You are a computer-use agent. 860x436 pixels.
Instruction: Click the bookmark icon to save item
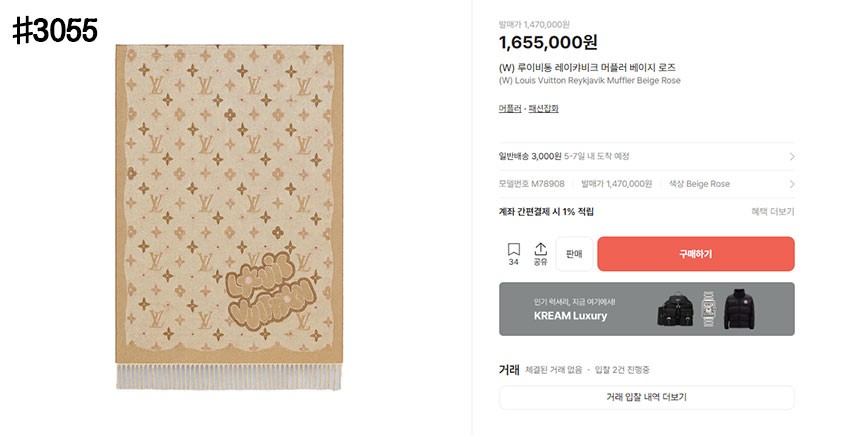click(x=513, y=250)
